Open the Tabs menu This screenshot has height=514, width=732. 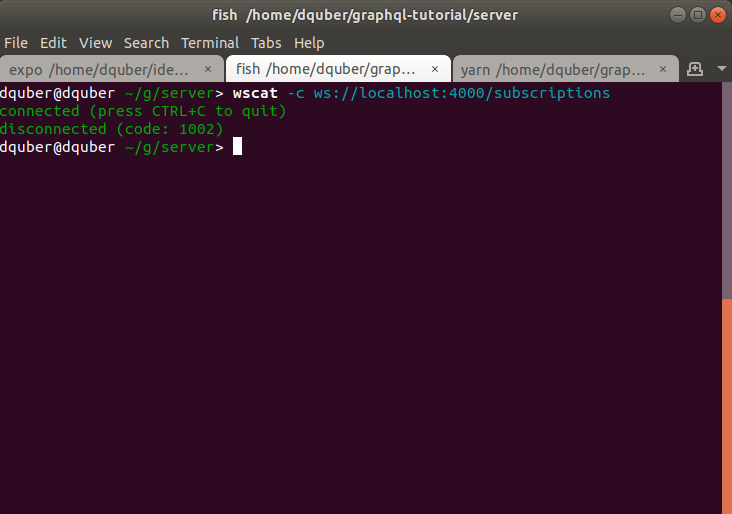(266, 43)
